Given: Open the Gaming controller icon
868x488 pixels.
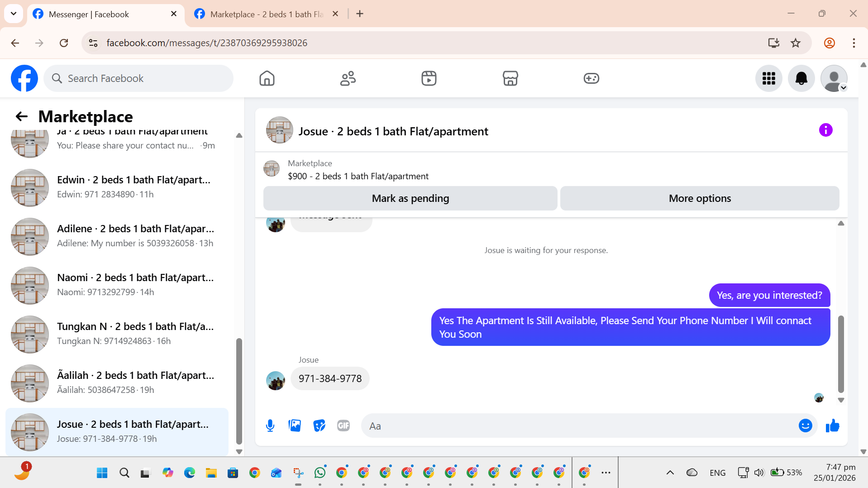Looking at the screenshot, I should [x=591, y=78].
